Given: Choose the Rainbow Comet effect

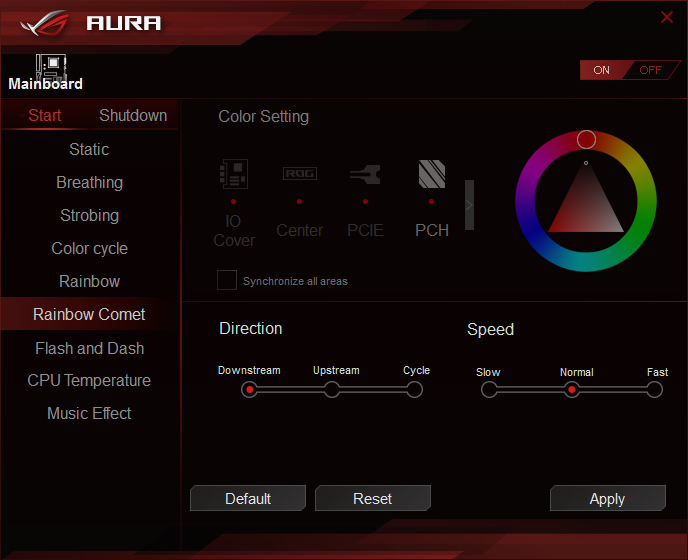Looking at the screenshot, I should pyautogui.click(x=89, y=314).
